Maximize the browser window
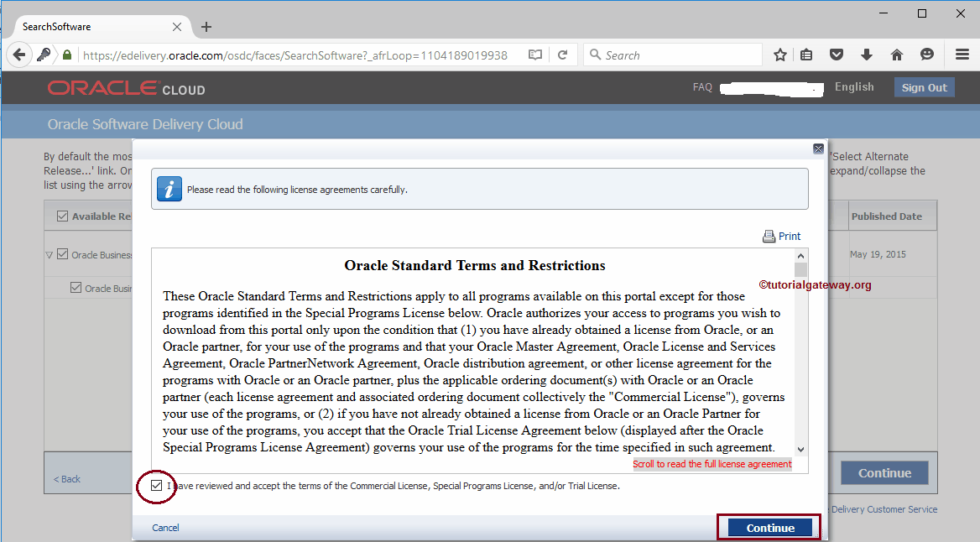The height and width of the screenshot is (542, 980). (x=922, y=13)
